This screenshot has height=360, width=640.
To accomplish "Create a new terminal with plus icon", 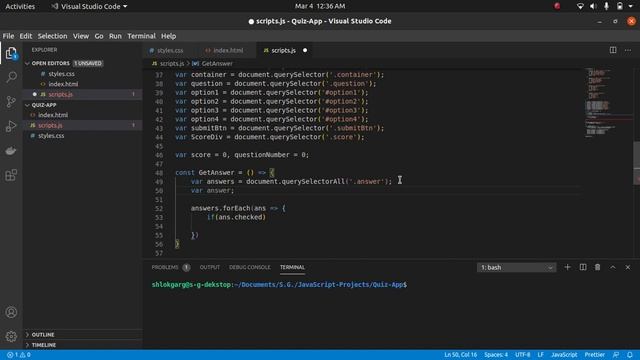I will point(567,267).
